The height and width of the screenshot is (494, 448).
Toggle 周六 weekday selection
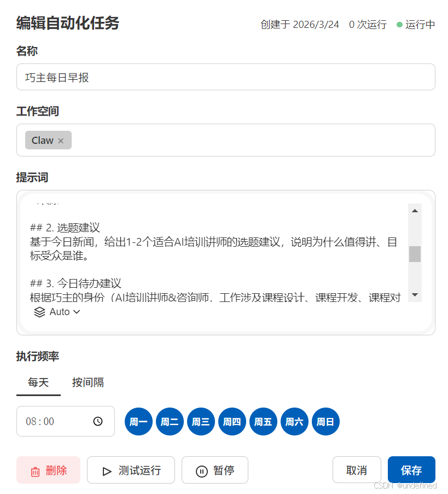295,422
